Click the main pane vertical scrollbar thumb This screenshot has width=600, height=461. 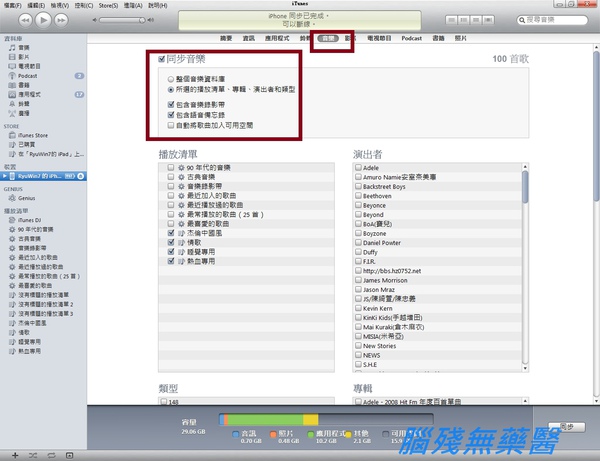[x=596, y=126]
